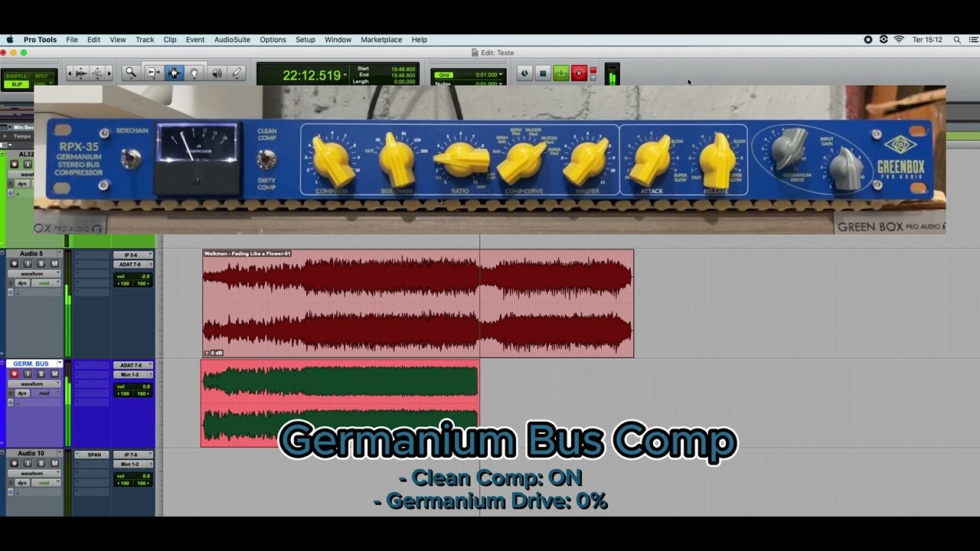Viewport: 980px width, 551px height.
Task: Click the round button left of Stop
Action: pos(524,73)
